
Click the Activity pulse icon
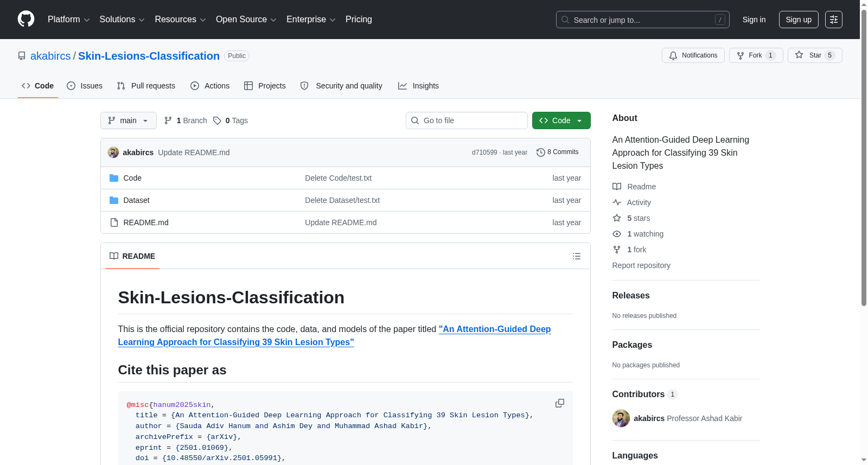click(x=617, y=202)
